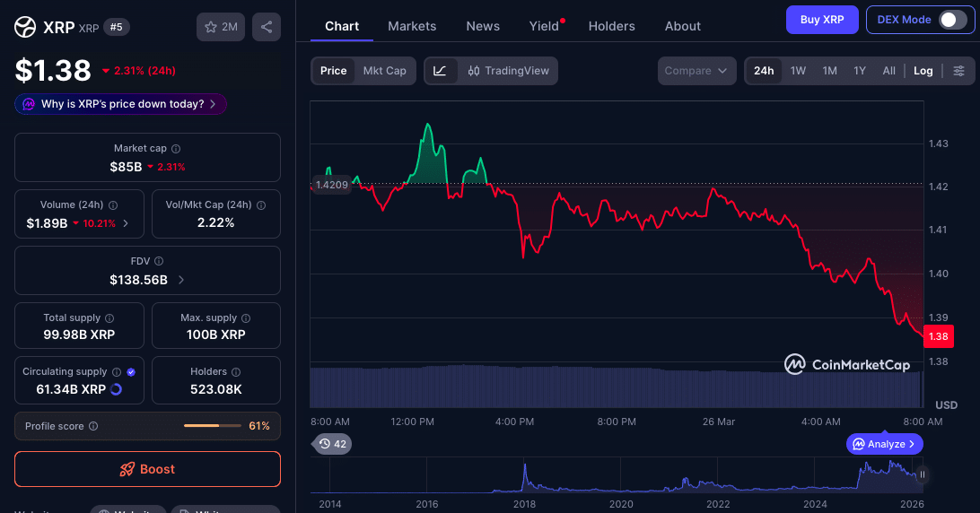The height and width of the screenshot is (513, 980).
Task: Open the Compare dropdown
Action: (x=696, y=71)
